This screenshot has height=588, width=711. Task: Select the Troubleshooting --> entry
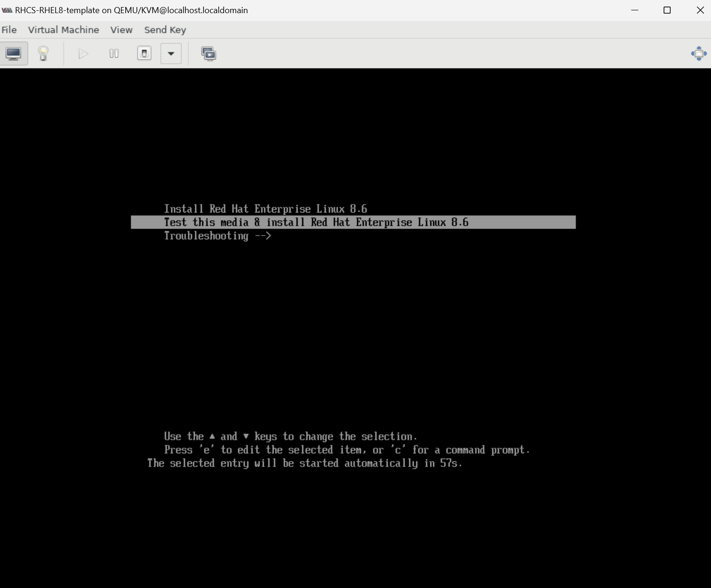(218, 236)
